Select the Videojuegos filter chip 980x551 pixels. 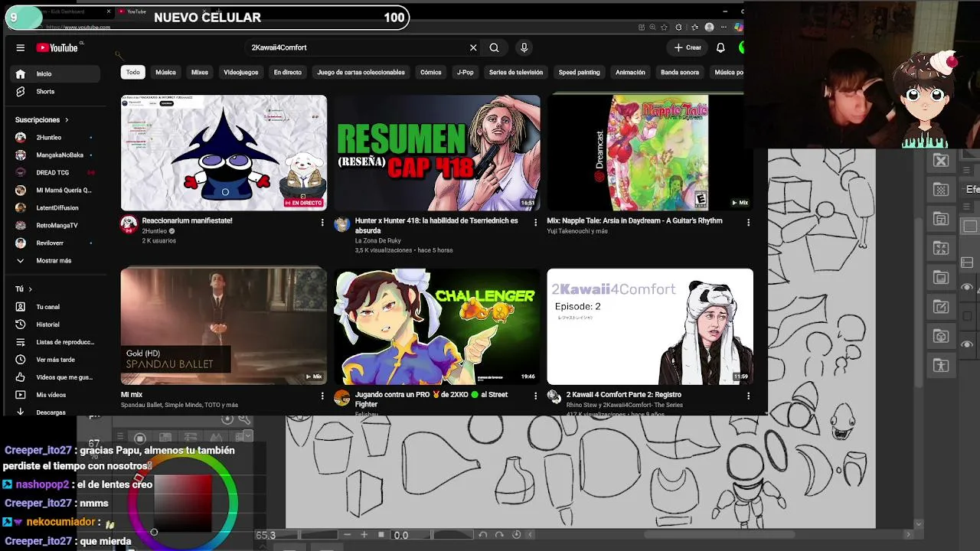[x=241, y=72]
